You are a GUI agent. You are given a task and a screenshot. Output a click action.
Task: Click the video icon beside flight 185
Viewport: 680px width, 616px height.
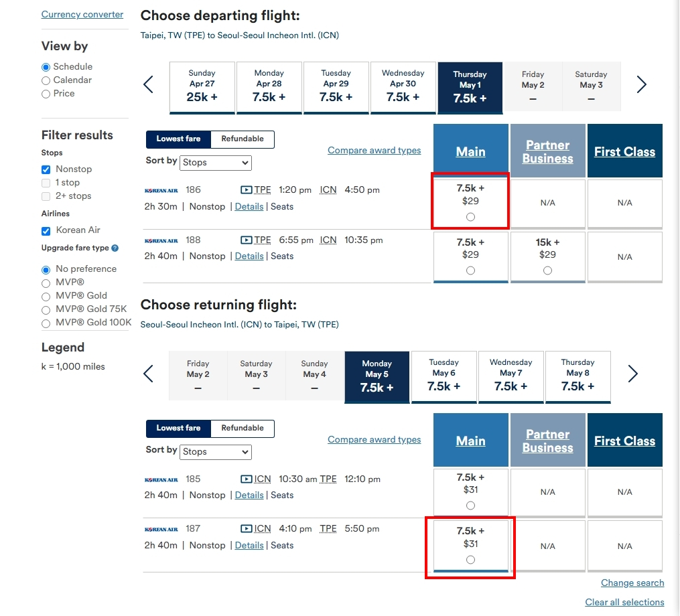[246, 479]
